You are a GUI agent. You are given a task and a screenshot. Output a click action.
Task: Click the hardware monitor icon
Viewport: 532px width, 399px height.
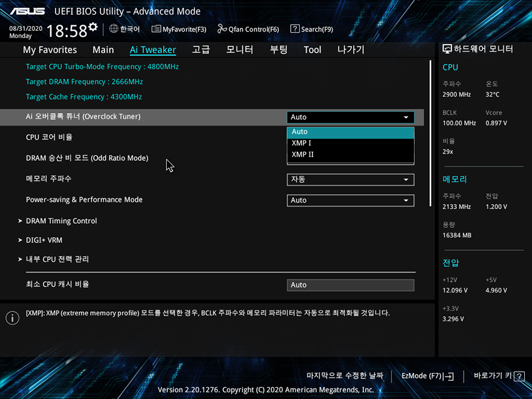(447, 49)
